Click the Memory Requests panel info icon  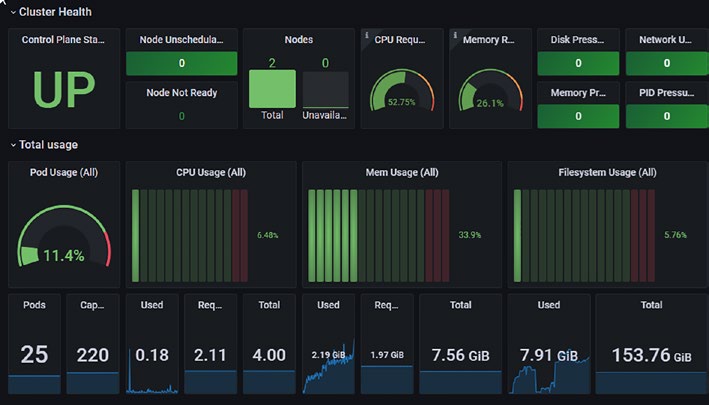[x=455, y=35]
